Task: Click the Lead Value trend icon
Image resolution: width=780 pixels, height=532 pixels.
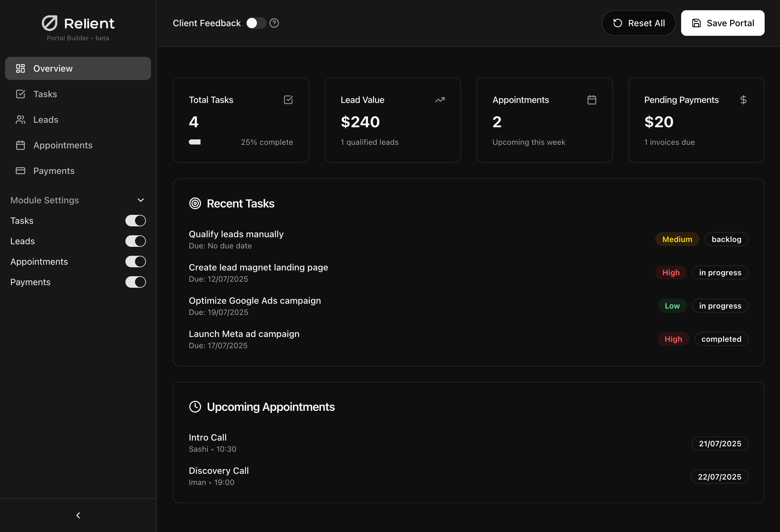Action: point(440,100)
